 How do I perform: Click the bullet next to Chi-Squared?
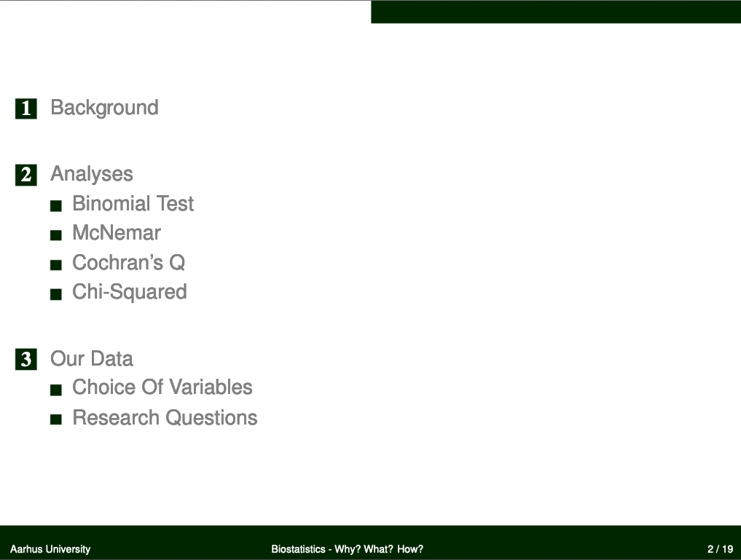56,294
